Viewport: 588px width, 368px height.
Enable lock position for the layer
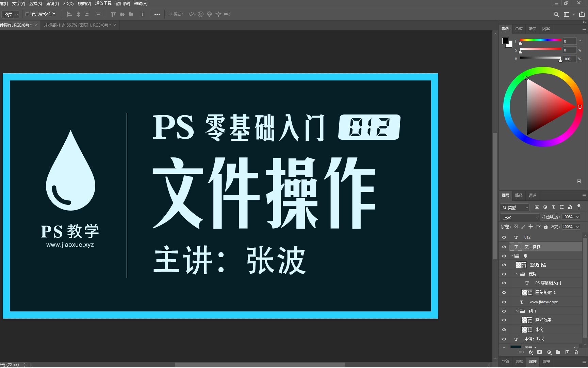click(x=530, y=227)
